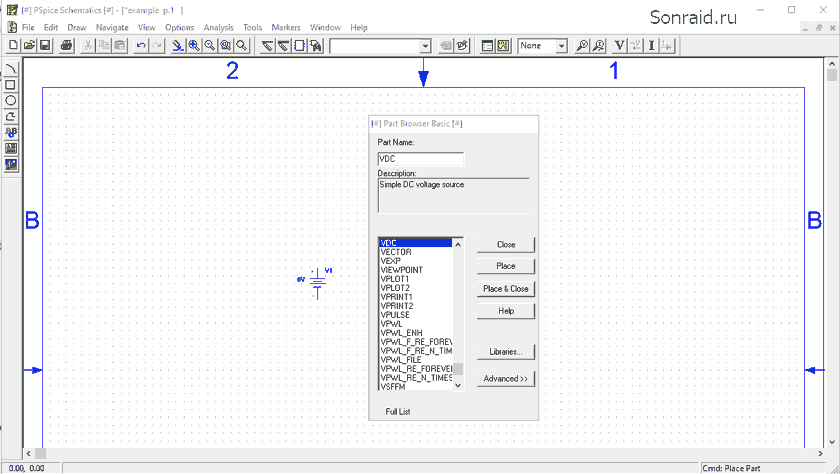Open the Window menu

pyautogui.click(x=325, y=27)
